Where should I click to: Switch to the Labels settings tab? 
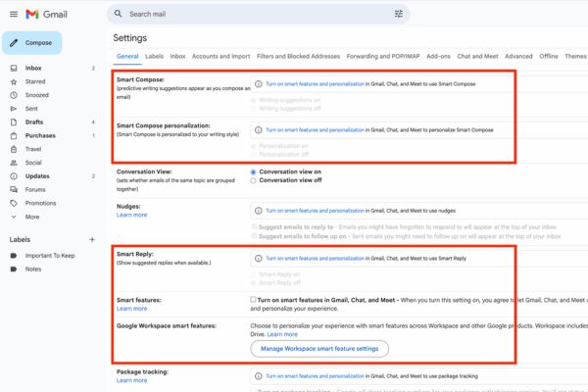coord(154,56)
